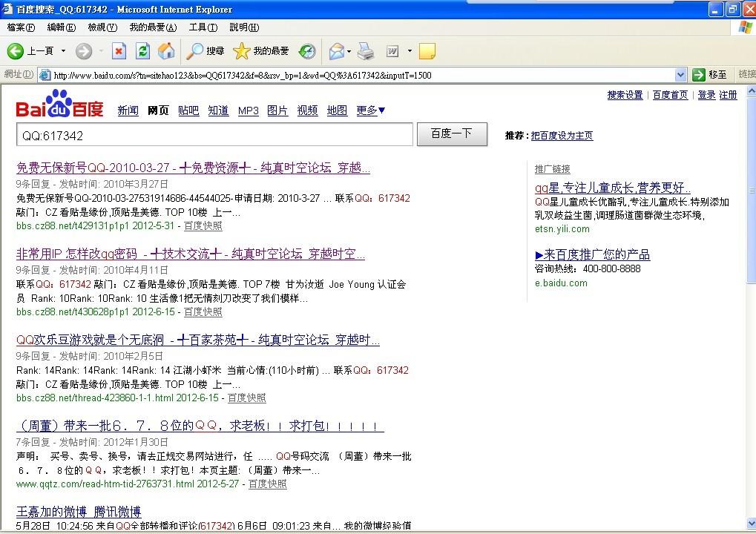The height and width of the screenshot is (534, 756).
Task: Go to the Home page via house icon
Action: pos(166,51)
